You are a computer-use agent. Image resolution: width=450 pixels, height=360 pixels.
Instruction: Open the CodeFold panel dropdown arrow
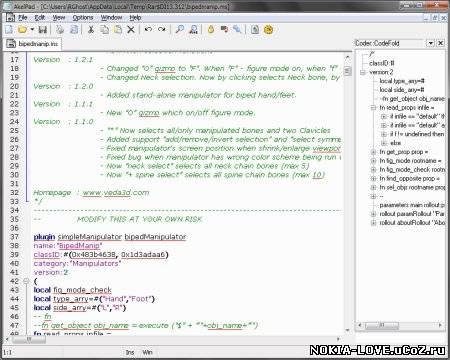pos(431,43)
